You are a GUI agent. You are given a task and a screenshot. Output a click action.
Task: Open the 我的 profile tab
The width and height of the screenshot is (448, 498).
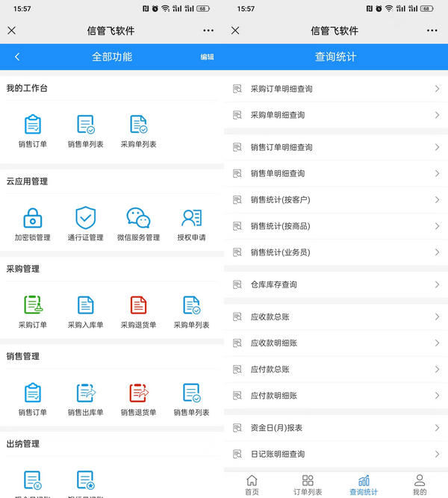click(x=420, y=485)
